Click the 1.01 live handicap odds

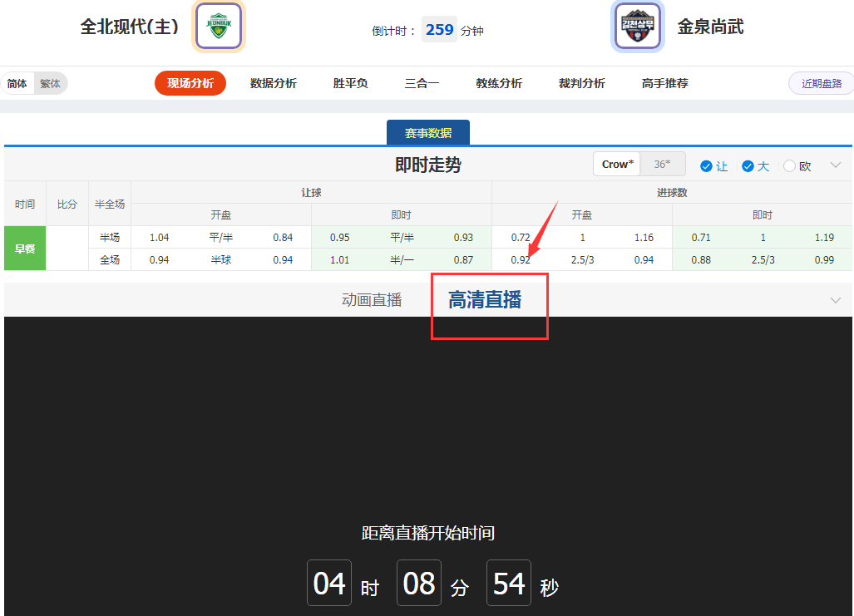(339, 260)
